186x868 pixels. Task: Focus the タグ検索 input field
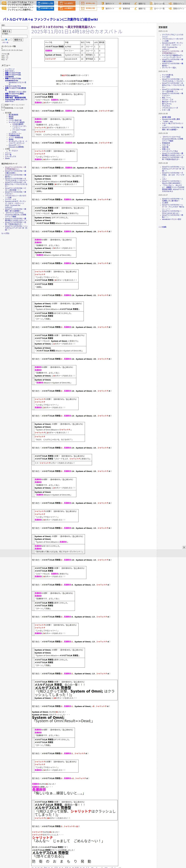(14, 36)
